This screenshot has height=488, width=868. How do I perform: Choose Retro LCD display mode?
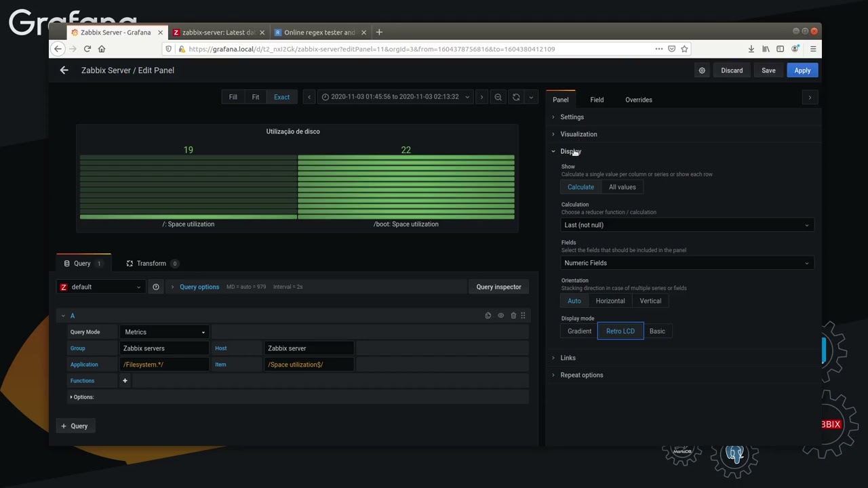[620, 331]
